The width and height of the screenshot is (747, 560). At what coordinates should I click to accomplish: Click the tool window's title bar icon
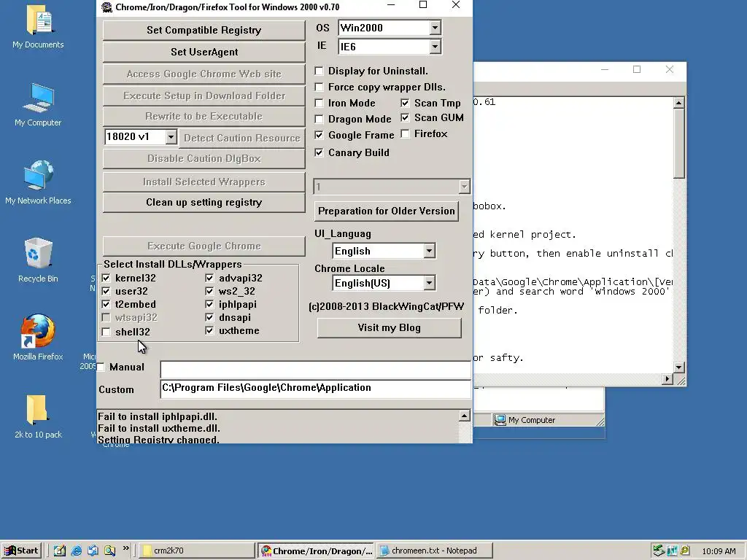click(x=107, y=7)
